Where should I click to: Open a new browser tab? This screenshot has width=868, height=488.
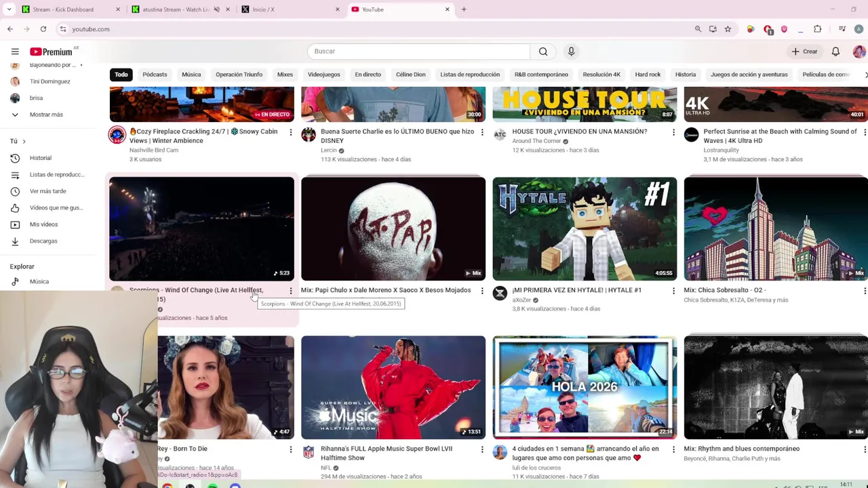click(464, 9)
